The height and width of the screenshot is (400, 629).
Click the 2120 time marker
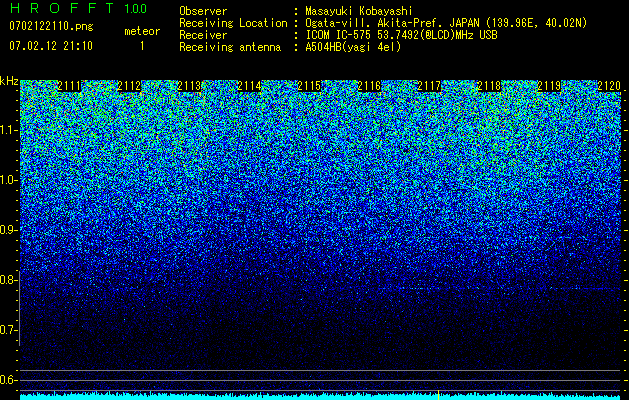[609, 86]
